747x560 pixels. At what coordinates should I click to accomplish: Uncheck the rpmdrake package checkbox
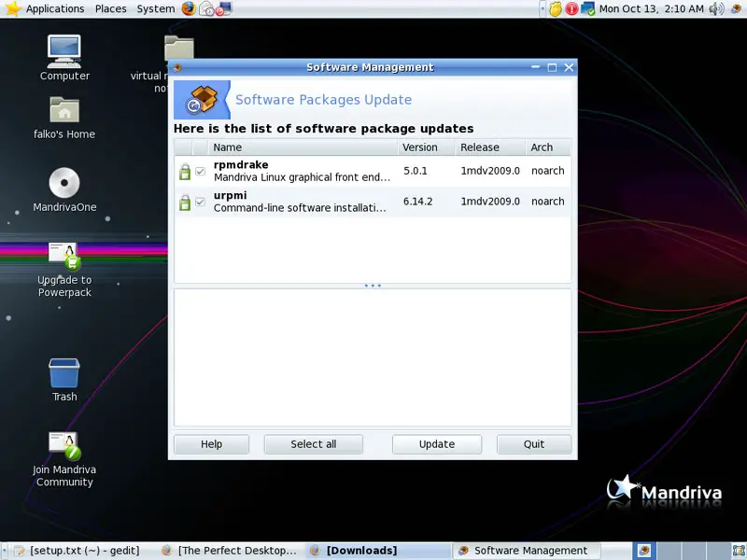pos(201,172)
